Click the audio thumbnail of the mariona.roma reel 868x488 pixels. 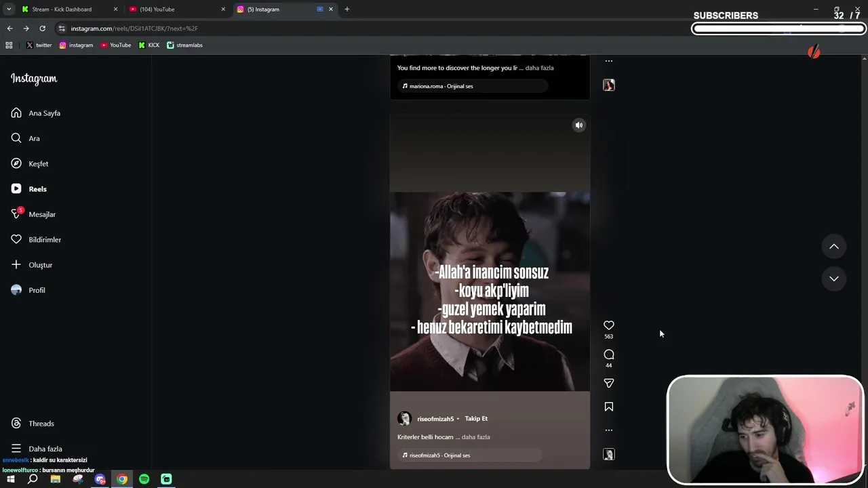609,85
